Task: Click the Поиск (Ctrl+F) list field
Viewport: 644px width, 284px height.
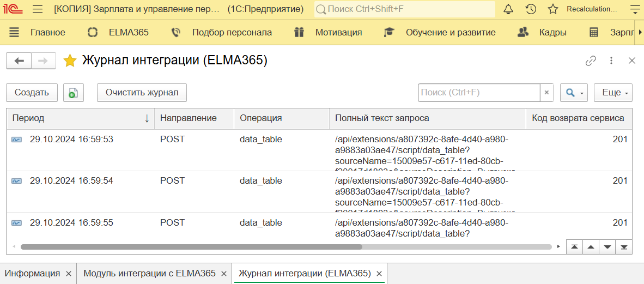Action: [x=479, y=93]
